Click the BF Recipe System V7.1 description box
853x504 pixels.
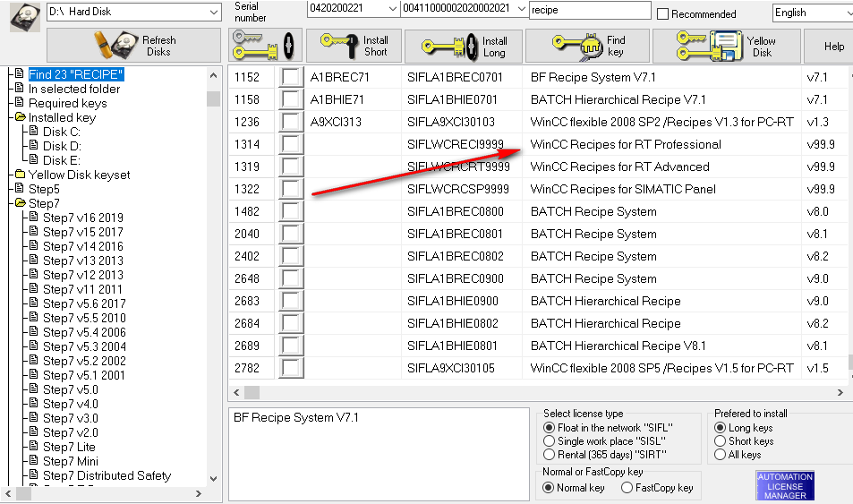[379, 454]
